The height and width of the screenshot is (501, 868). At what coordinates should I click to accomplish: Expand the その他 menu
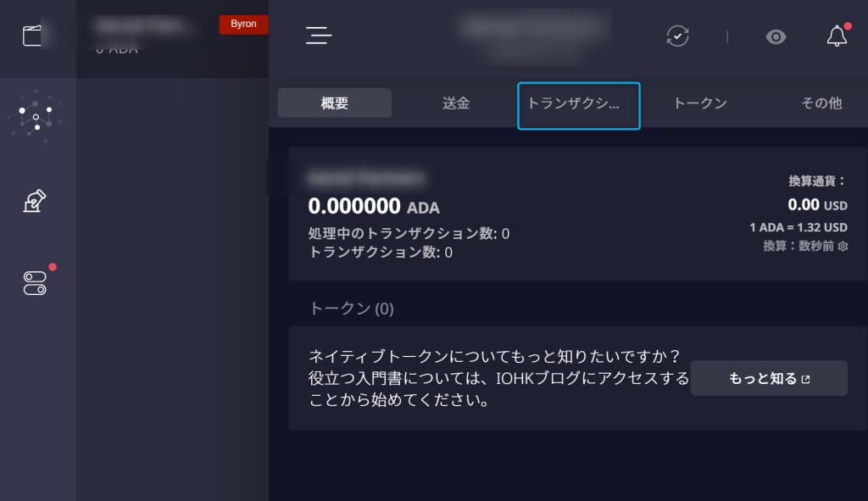(821, 103)
